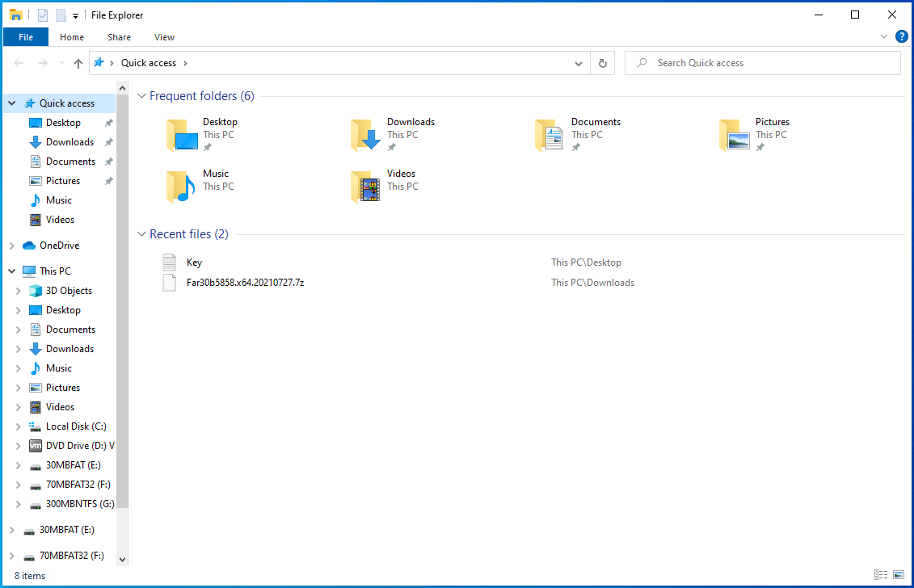Switch to details view in status bar

click(882, 575)
